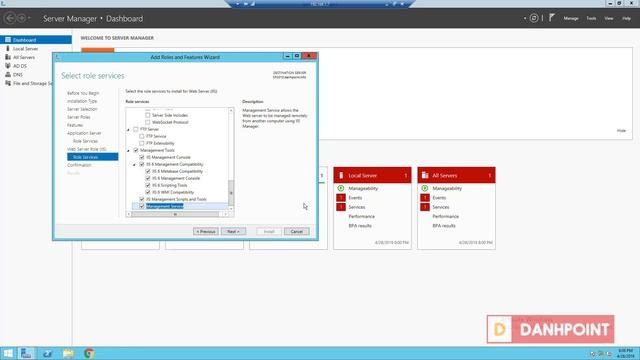Screen dimensions: 640x360
Task: Uncheck the IIS Management Console checkbox
Action: tap(142, 157)
